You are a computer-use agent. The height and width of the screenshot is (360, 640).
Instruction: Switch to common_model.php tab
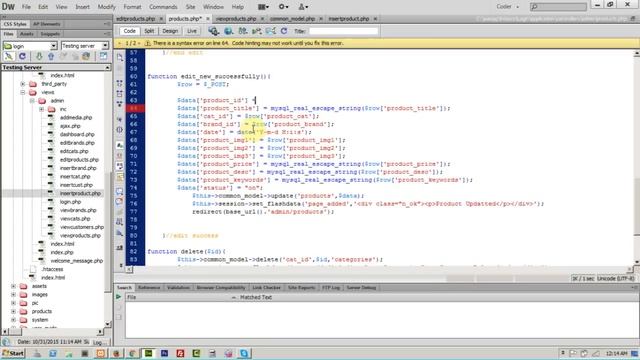pos(292,19)
